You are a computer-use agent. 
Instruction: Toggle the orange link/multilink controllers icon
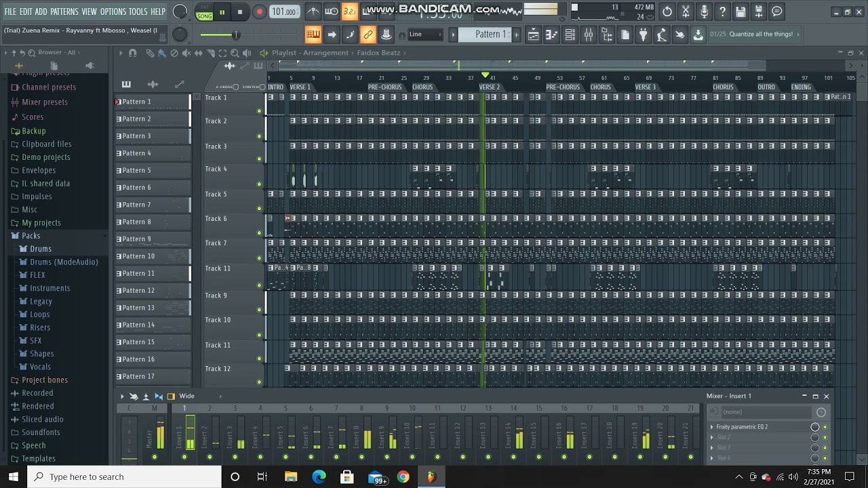pos(368,35)
